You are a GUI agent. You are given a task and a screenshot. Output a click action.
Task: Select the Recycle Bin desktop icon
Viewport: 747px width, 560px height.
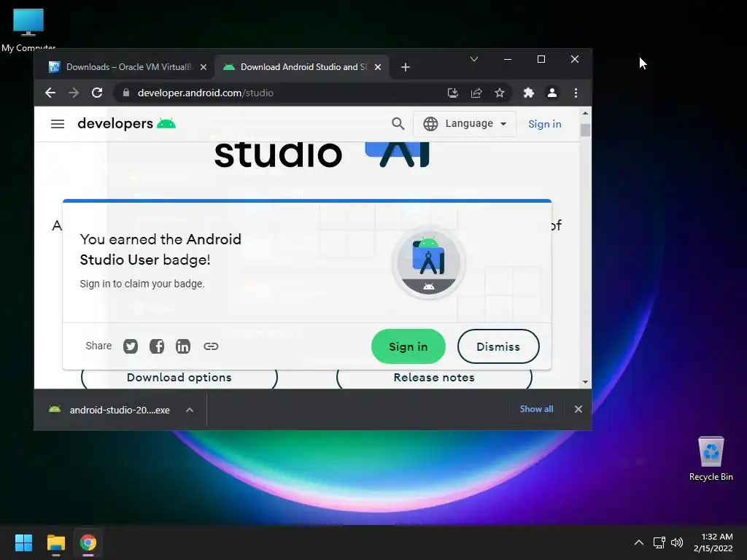711,458
